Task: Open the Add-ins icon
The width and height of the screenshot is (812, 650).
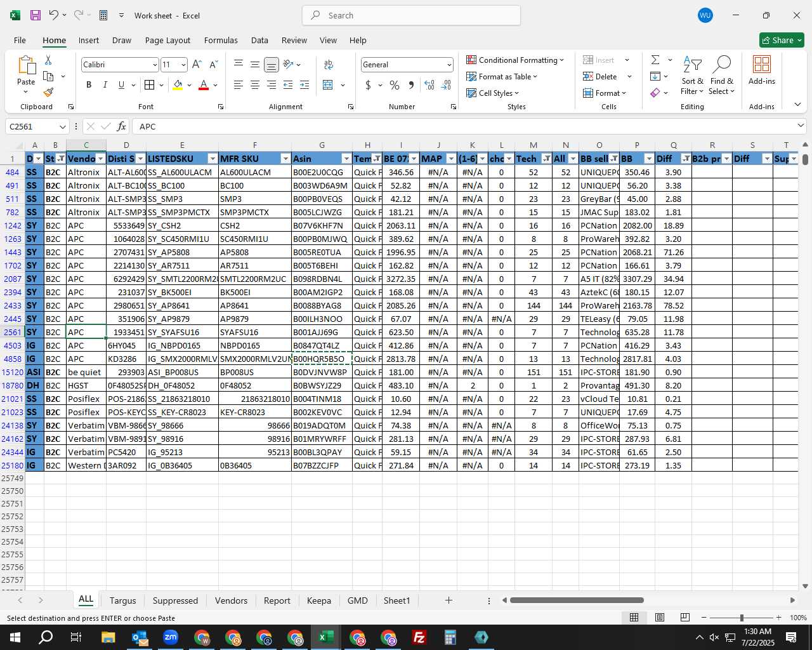Action: point(762,70)
